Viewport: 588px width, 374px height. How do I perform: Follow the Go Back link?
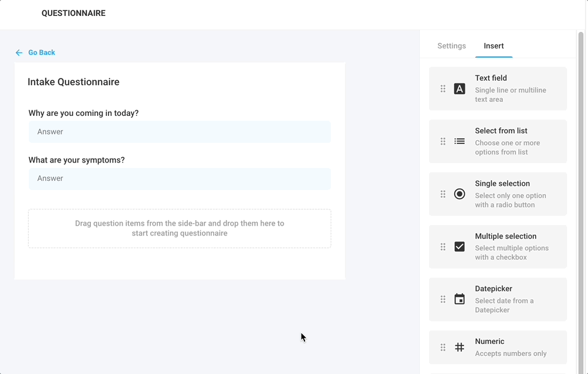[x=42, y=53]
